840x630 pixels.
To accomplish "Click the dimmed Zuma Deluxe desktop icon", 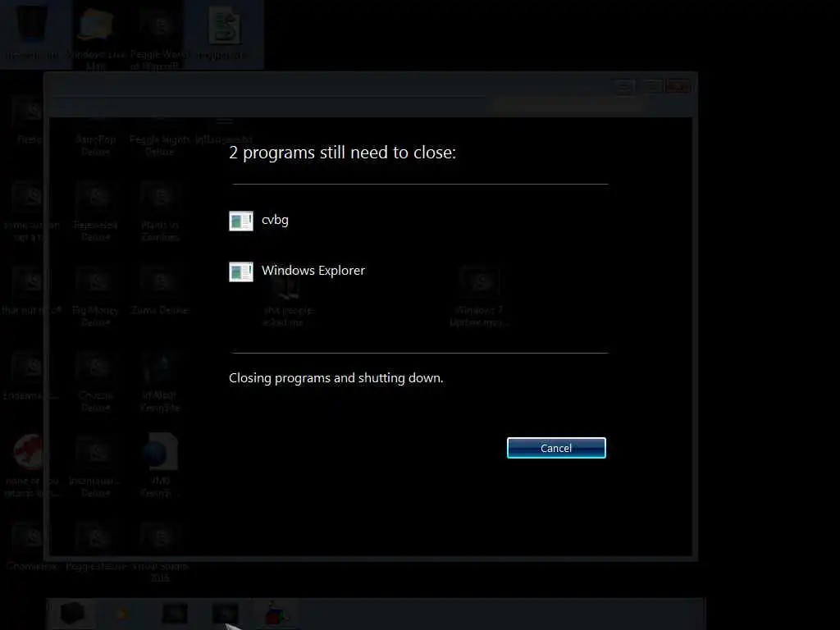I will [160, 292].
